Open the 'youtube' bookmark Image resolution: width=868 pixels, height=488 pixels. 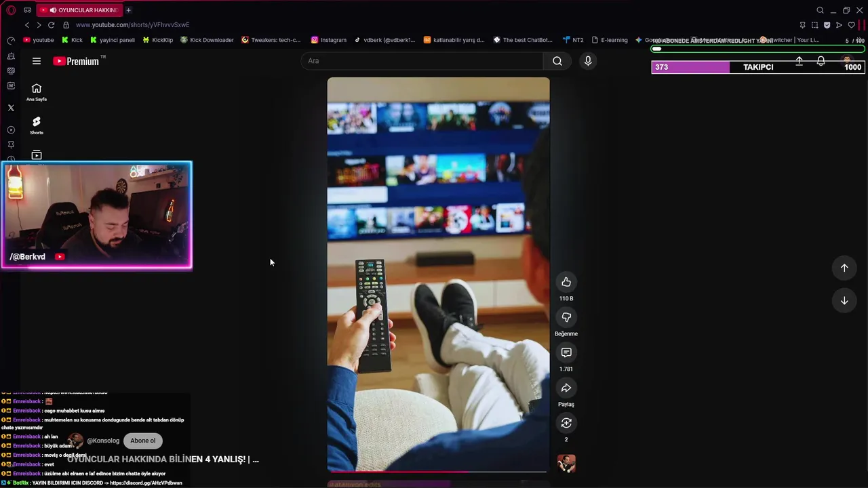tap(39, 40)
